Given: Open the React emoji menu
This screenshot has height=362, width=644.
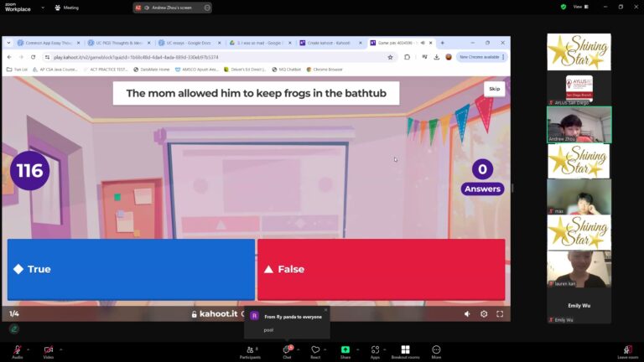Looking at the screenshot, I should (315, 352).
